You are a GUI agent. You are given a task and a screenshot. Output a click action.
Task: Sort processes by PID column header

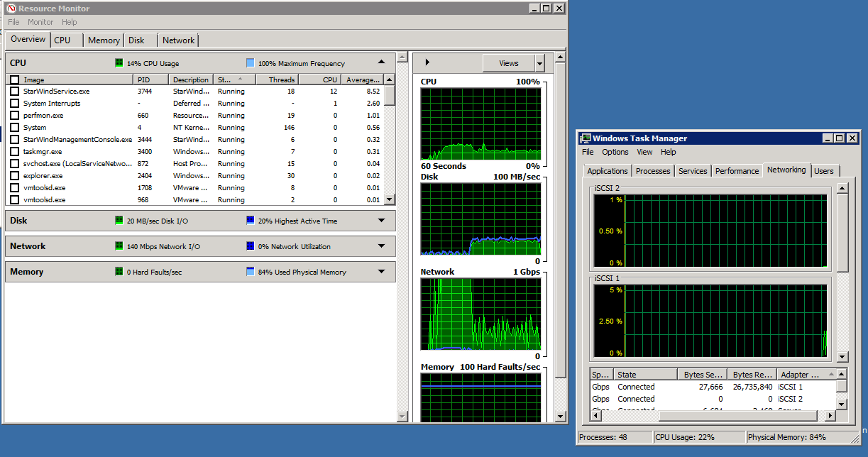(x=152, y=79)
